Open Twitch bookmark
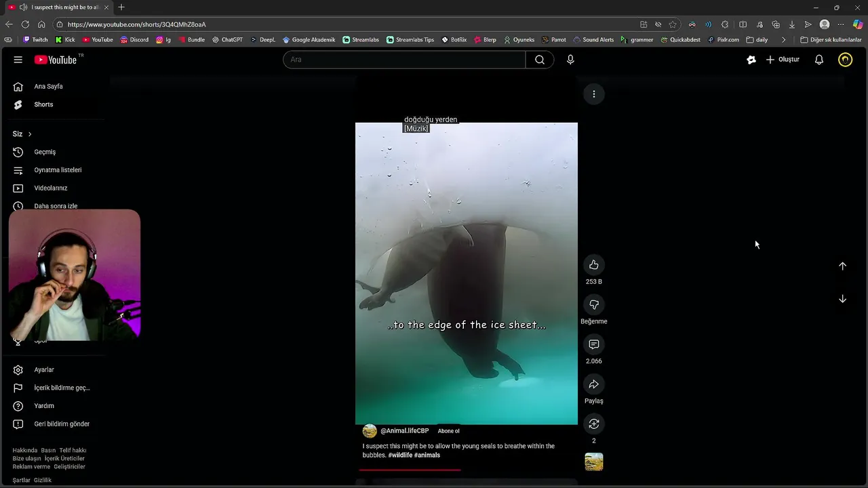Screen dimensions: 868x488 pyautogui.click(x=35, y=40)
